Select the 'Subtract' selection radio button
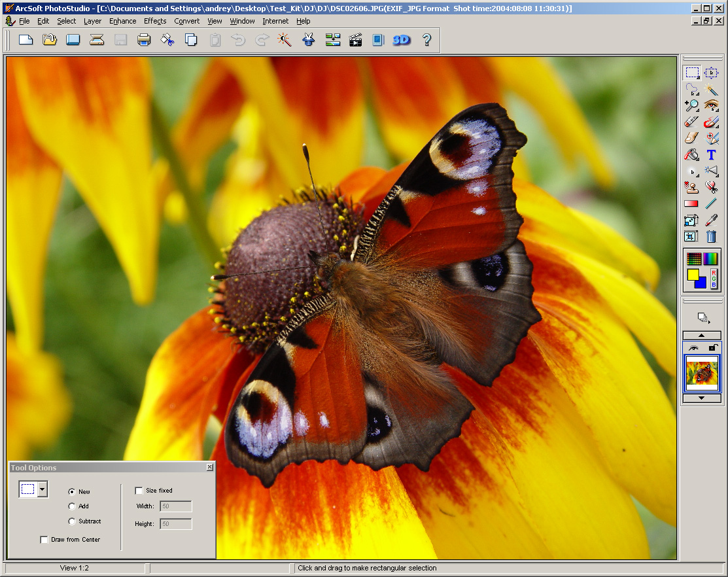 pyautogui.click(x=72, y=521)
